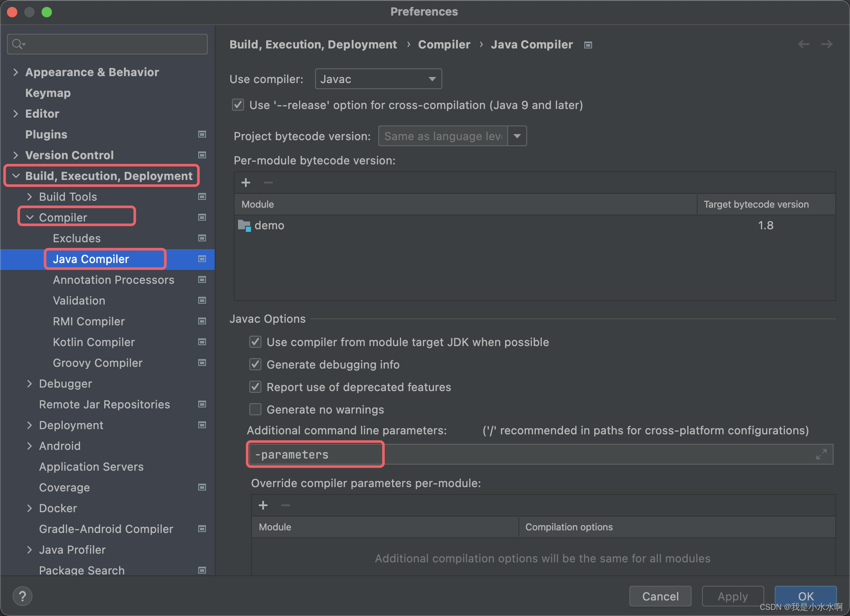850x616 pixels.
Task: Click the Deployment section icon
Action: pos(203,425)
